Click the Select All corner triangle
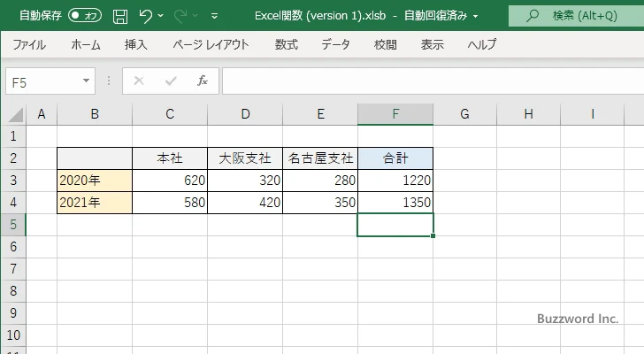 click(x=16, y=114)
